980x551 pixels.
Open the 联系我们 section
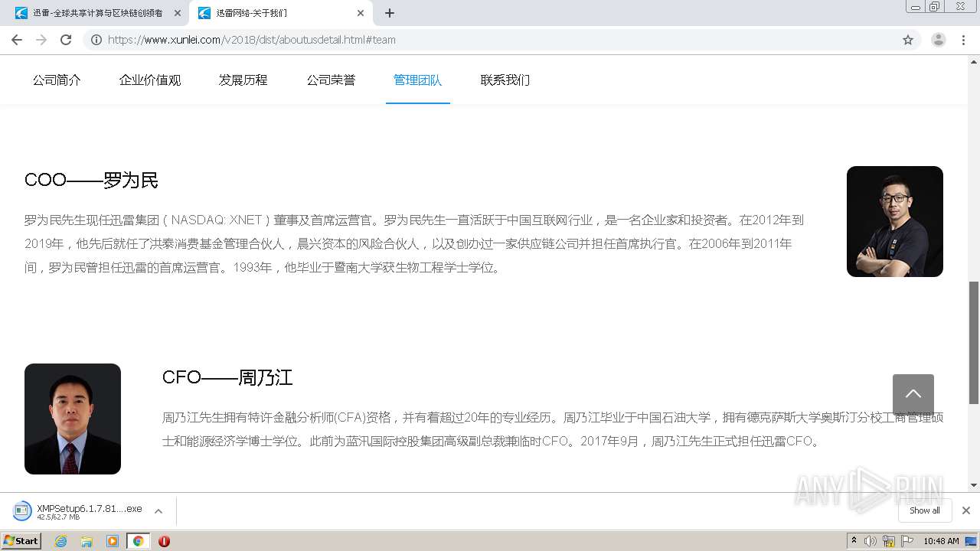(505, 80)
